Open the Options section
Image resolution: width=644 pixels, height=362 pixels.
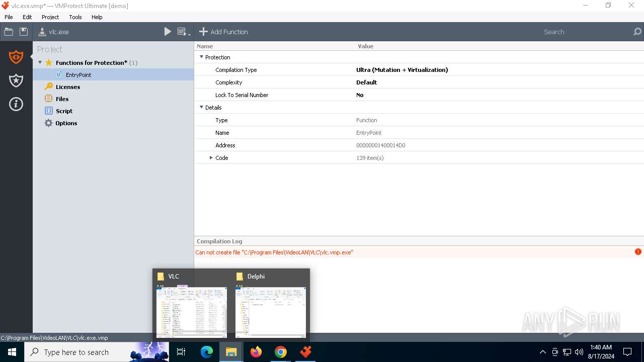coord(66,123)
